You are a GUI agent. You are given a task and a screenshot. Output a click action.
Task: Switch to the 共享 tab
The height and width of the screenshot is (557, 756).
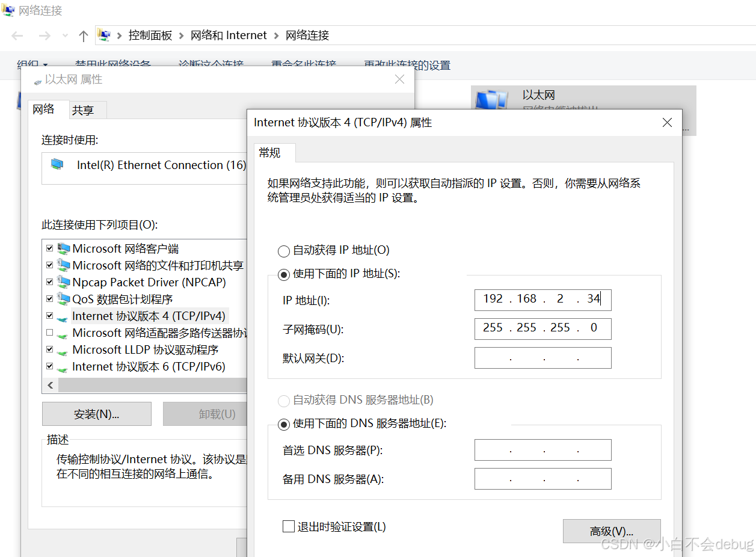pos(83,110)
